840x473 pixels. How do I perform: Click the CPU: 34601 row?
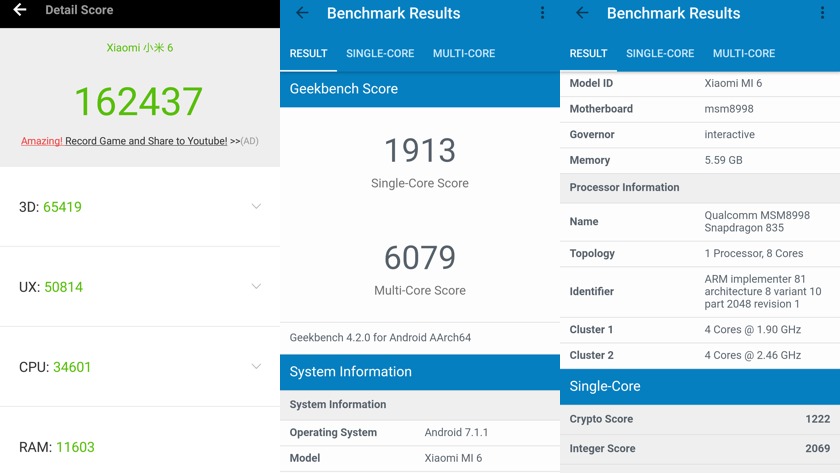[x=140, y=367]
